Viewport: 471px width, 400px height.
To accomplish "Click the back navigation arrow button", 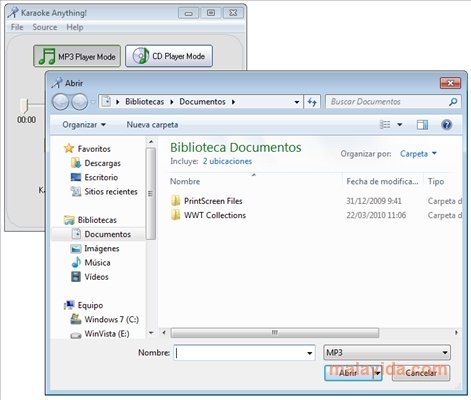I will coord(60,102).
